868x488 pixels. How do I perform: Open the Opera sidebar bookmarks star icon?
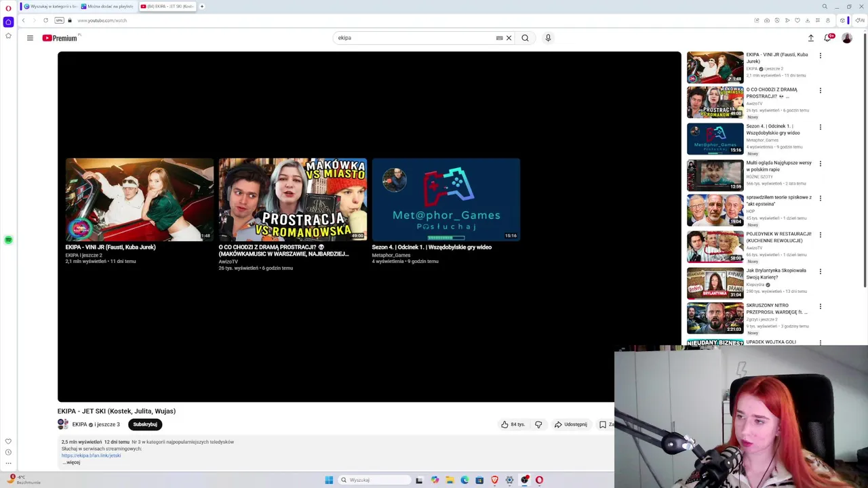(8, 35)
